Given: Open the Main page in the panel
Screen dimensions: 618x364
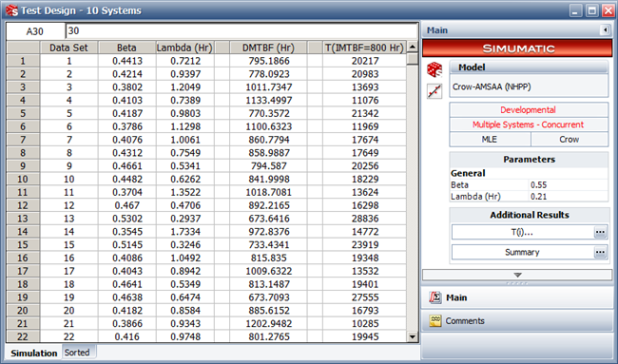Looking at the screenshot, I should tap(517, 297).
